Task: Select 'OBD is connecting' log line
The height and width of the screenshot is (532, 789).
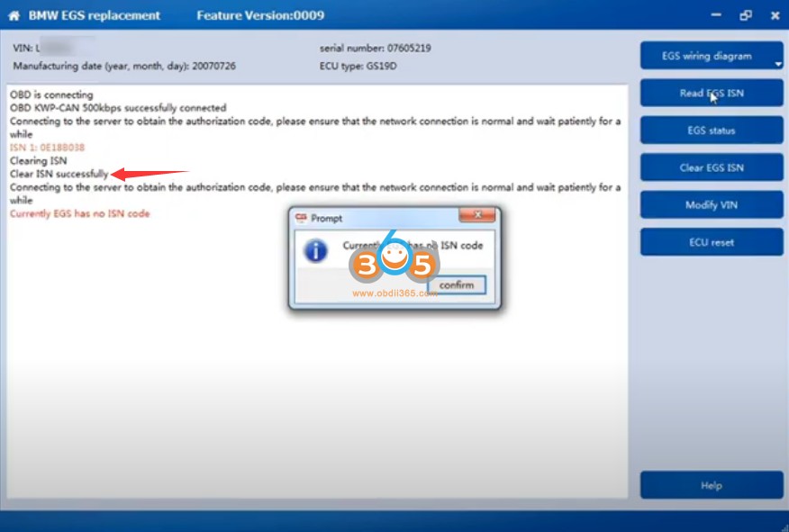Action: pos(51,95)
